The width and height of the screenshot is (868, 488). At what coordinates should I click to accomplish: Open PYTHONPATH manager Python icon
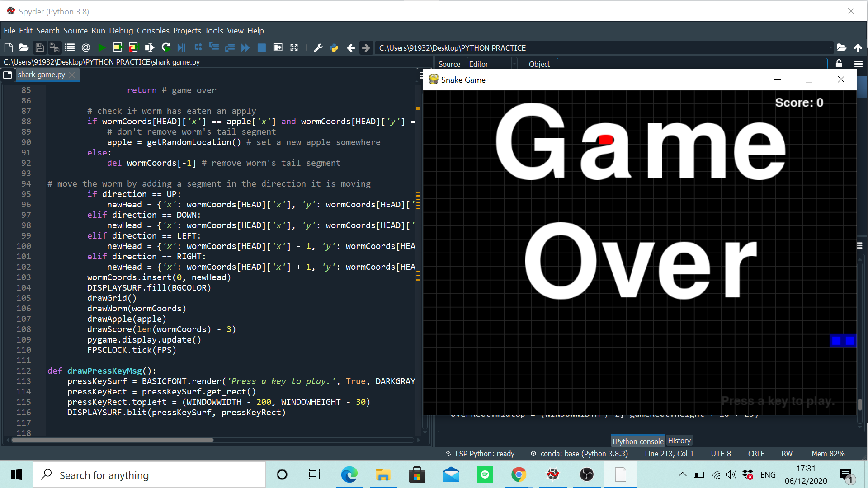tap(334, 47)
